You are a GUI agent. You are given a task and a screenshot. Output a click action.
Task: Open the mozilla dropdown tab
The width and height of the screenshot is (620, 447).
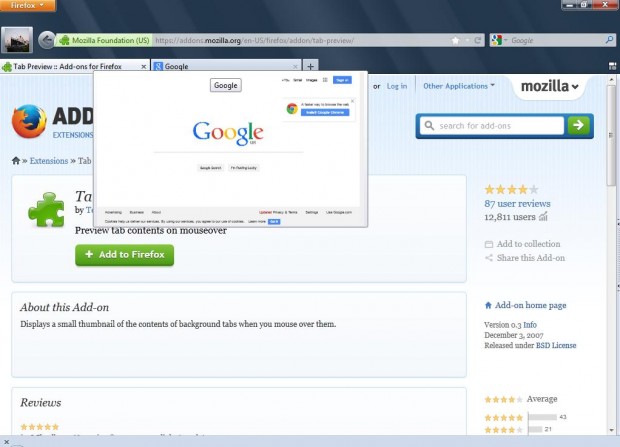[550, 86]
